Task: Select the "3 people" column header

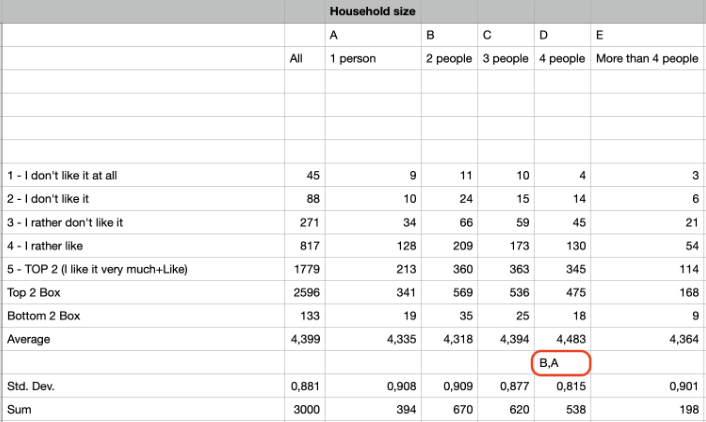Action: tap(506, 58)
